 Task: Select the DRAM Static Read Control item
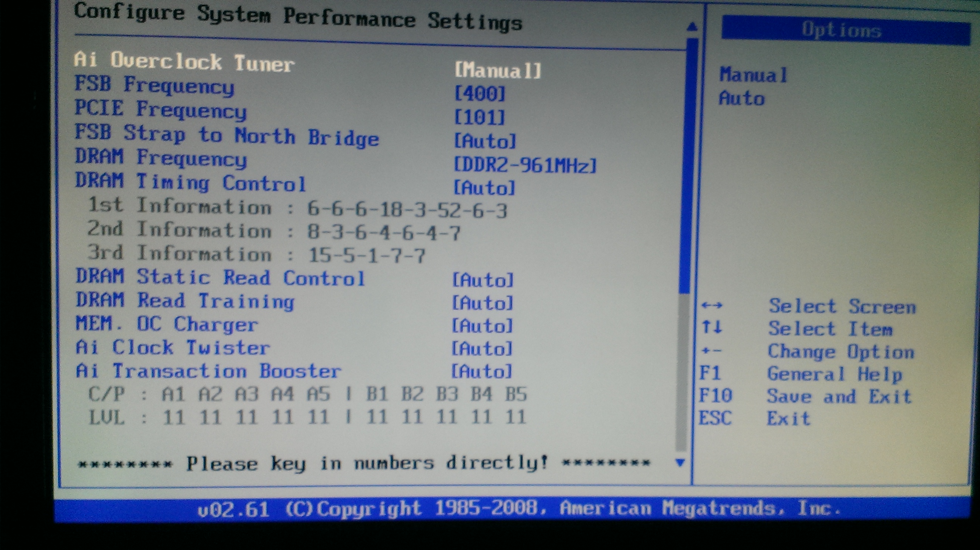tap(220, 278)
